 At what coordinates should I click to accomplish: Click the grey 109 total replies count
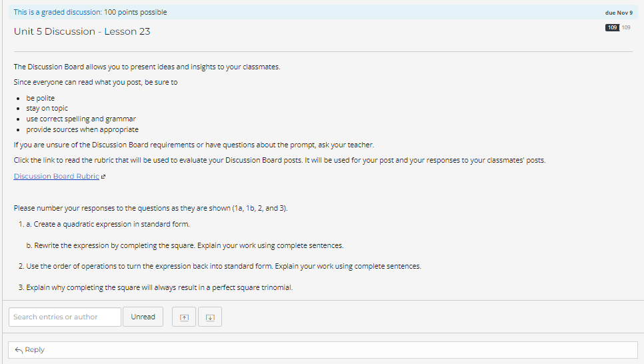pyautogui.click(x=626, y=27)
